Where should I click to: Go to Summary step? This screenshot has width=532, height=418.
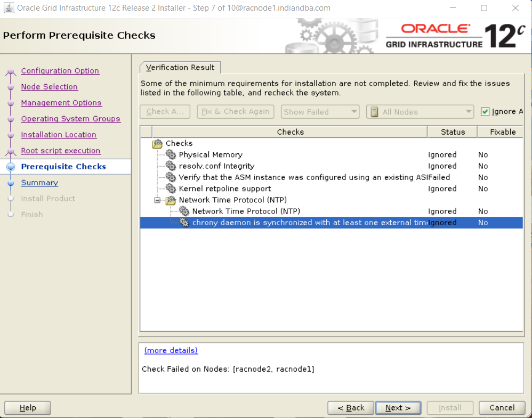pos(39,183)
